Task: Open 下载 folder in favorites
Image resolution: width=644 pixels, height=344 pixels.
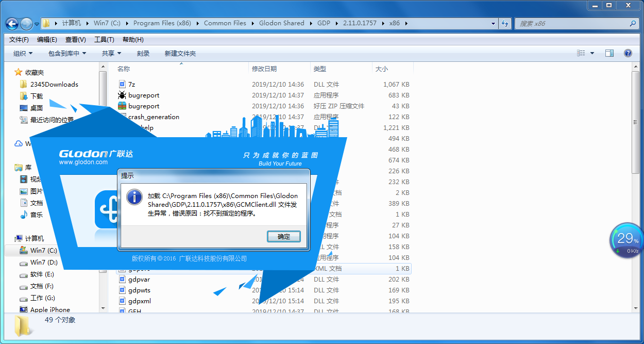Action: point(36,96)
